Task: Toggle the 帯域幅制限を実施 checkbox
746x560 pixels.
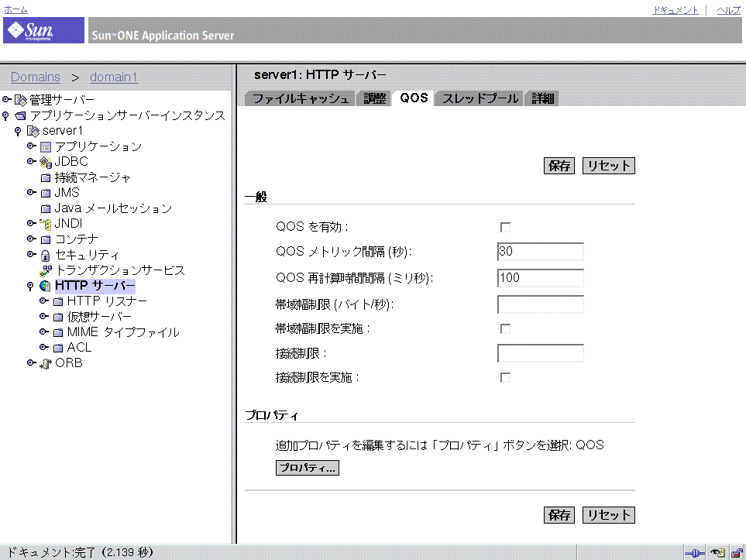Action: pyautogui.click(x=505, y=328)
